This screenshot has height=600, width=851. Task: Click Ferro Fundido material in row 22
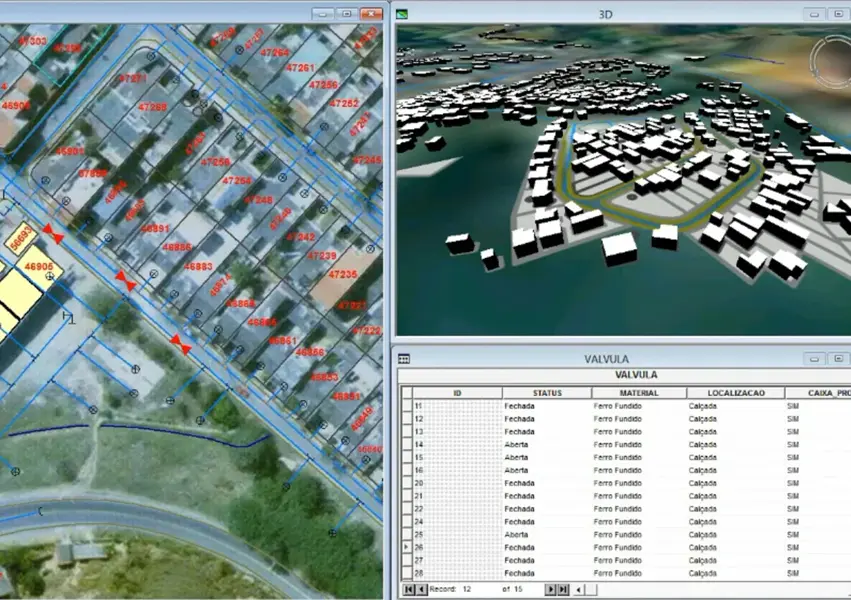[618, 509]
